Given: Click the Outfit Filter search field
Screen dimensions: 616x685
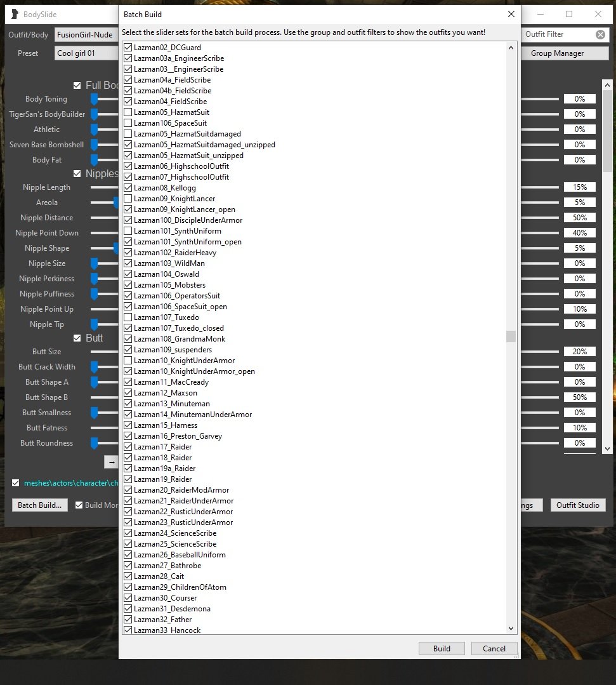Looking at the screenshot, I should (x=557, y=34).
